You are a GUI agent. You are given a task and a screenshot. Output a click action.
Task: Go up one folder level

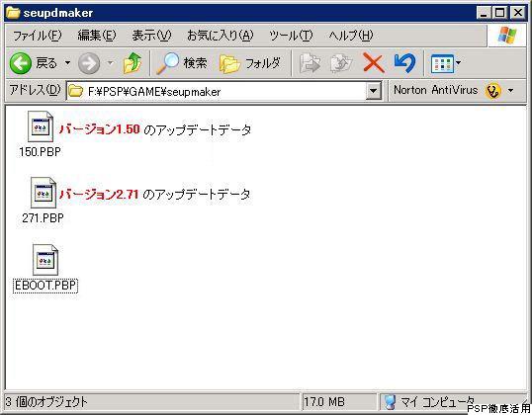pyautogui.click(x=133, y=63)
